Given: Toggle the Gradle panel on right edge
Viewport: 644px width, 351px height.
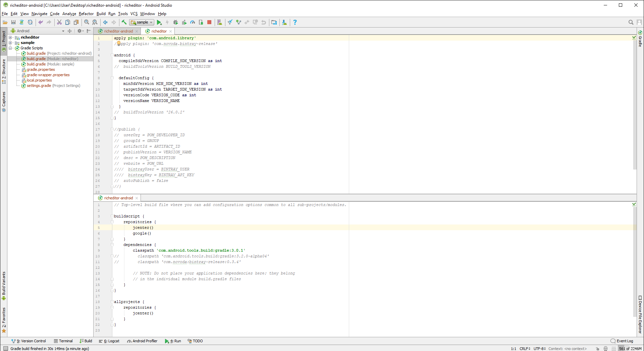Looking at the screenshot, I should coord(640,39).
